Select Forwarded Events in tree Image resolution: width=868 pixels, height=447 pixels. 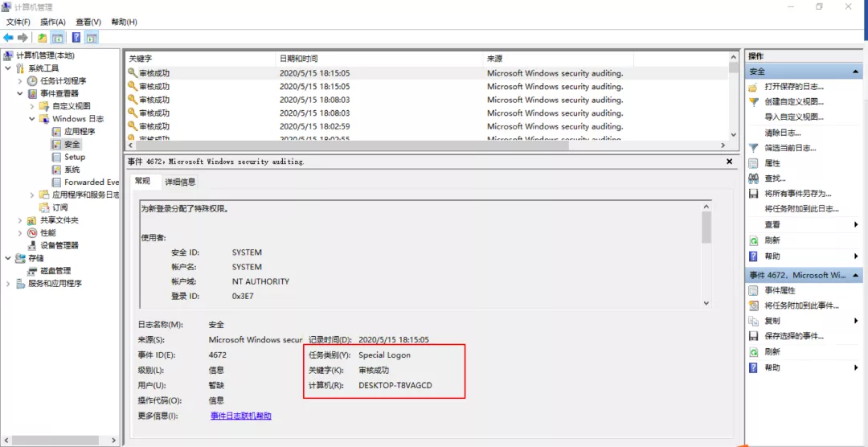(x=92, y=182)
